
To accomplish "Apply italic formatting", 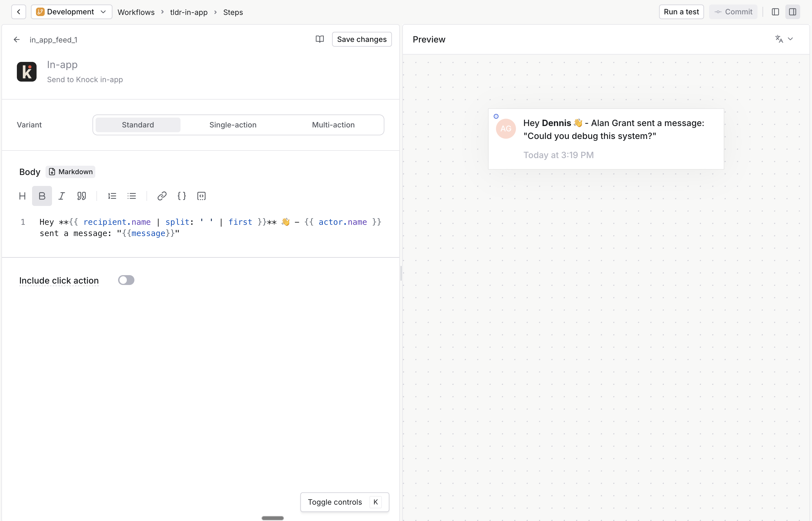I will [62, 196].
